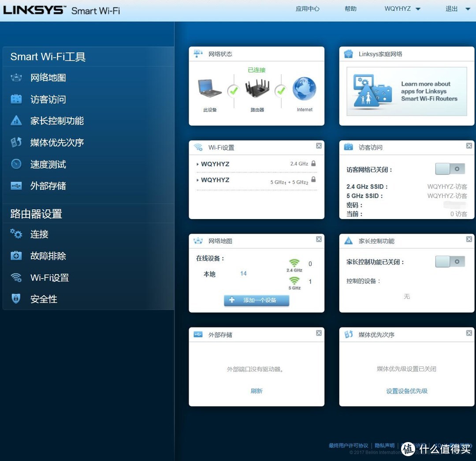
Task: Open the 网络地图 tool from the sidebar
Action: [x=48, y=78]
